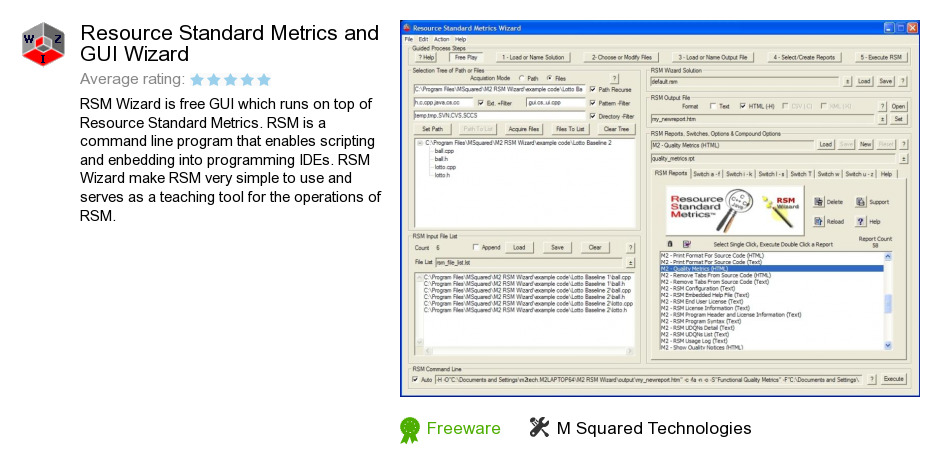Click the Files To List button
This screenshot has height=474, width=940.
pos(570,129)
